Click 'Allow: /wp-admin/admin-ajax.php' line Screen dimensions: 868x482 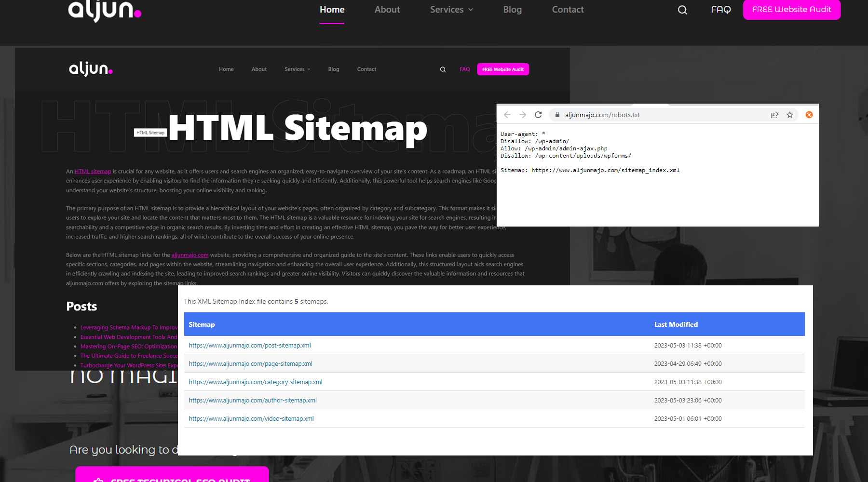click(554, 148)
